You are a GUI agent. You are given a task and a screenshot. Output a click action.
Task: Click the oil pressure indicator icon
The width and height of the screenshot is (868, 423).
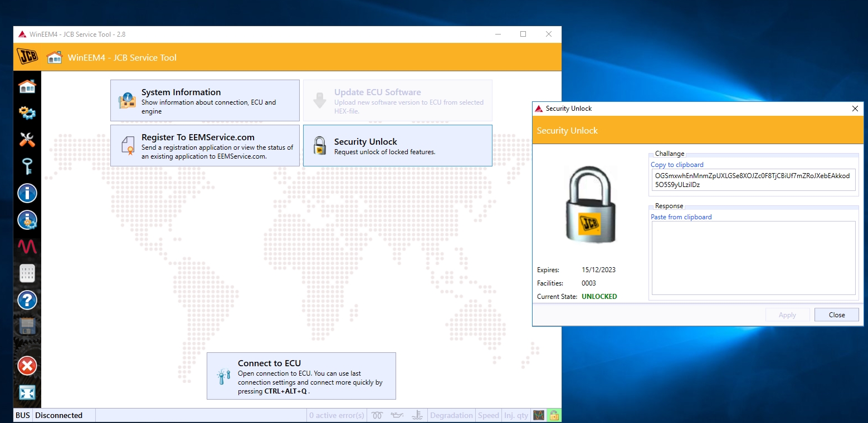click(x=397, y=415)
